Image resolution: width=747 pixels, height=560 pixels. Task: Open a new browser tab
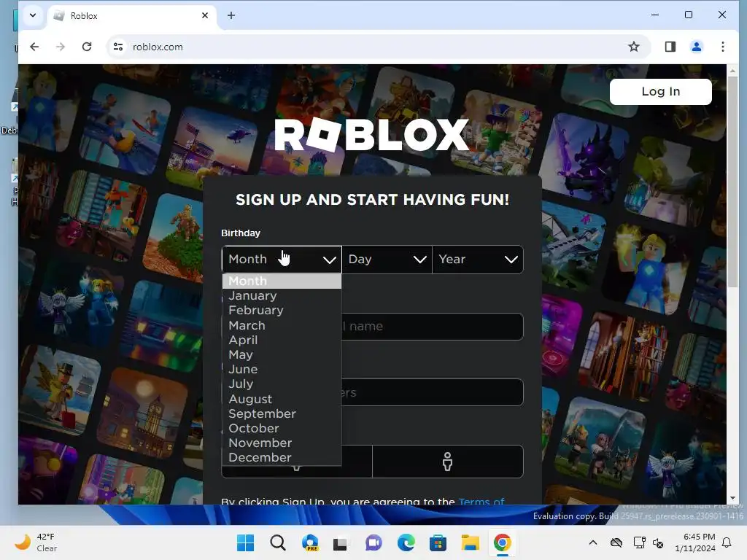(x=231, y=16)
